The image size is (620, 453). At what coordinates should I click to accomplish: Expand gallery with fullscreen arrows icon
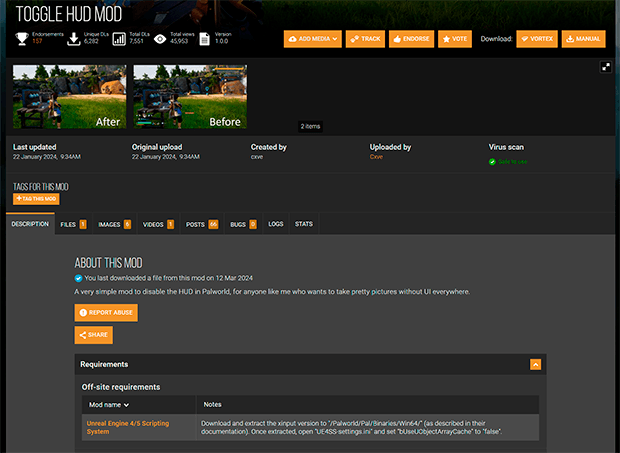606,67
